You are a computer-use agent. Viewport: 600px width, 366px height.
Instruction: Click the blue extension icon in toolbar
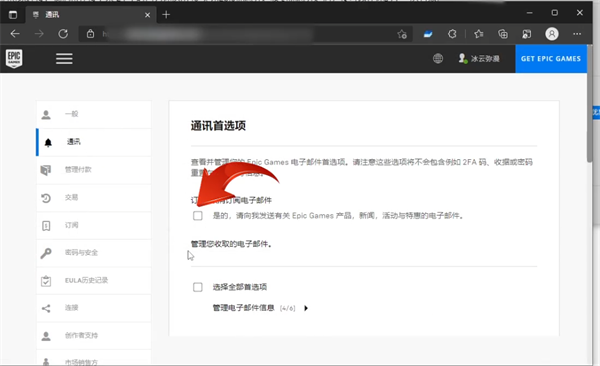click(428, 34)
